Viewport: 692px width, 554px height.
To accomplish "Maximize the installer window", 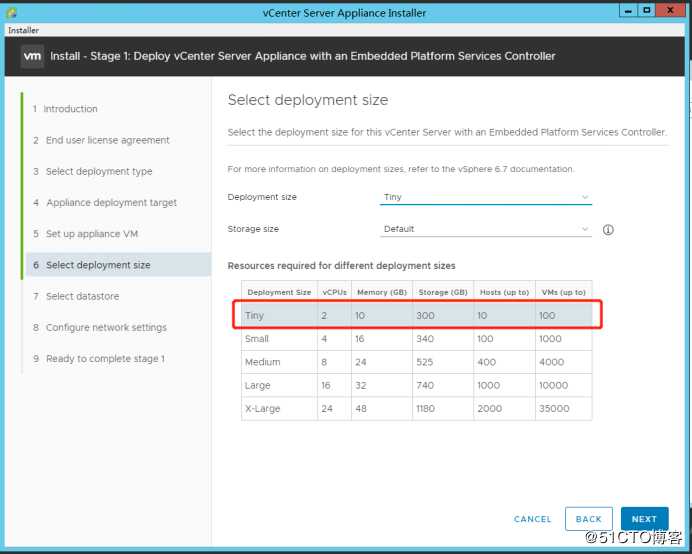I will [x=647, y=11].
